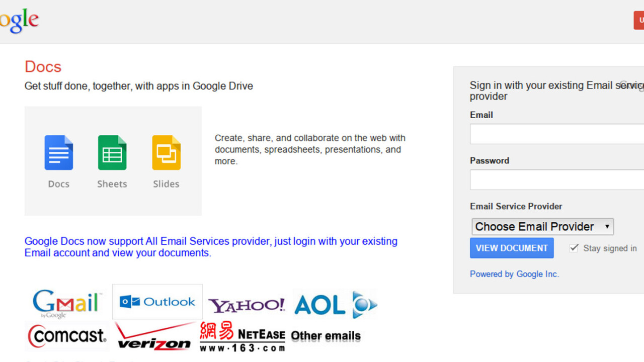This screenshot has width=644, height=362.
Task: Pick the Comcast logo
Action: [67, 336]
